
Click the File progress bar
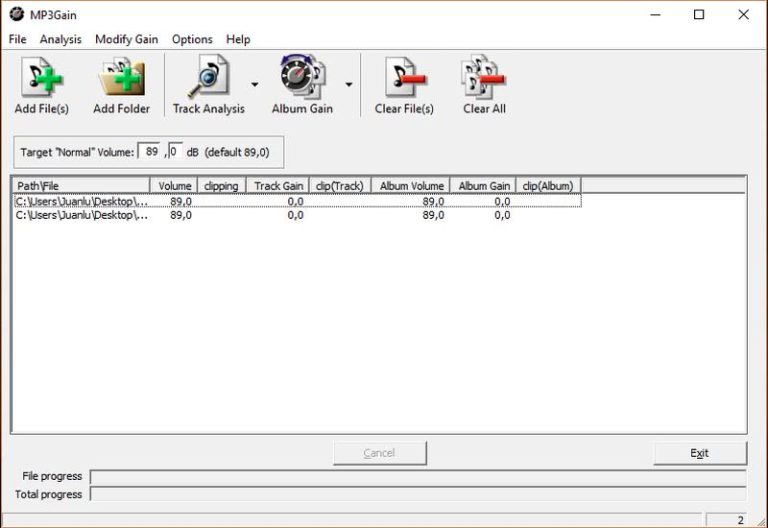418,477
